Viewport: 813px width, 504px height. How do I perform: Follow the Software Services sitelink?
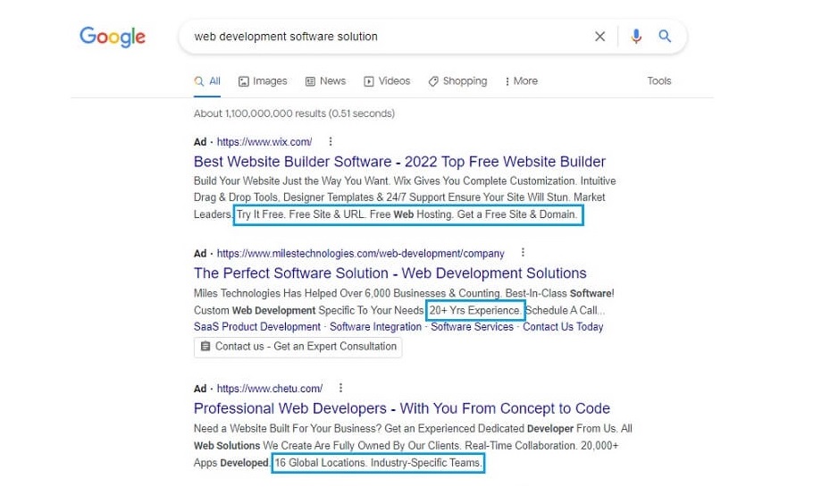pyautogui.click(x=472, y=327)
